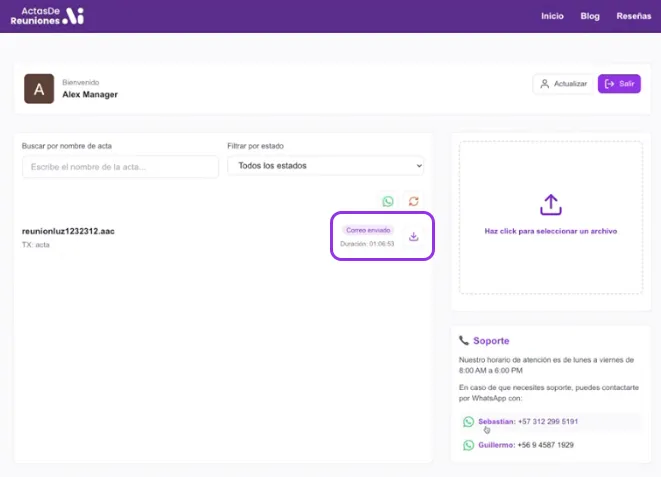
Task: Expand the Todos los estados dropdown
Action: click(326, 165)
